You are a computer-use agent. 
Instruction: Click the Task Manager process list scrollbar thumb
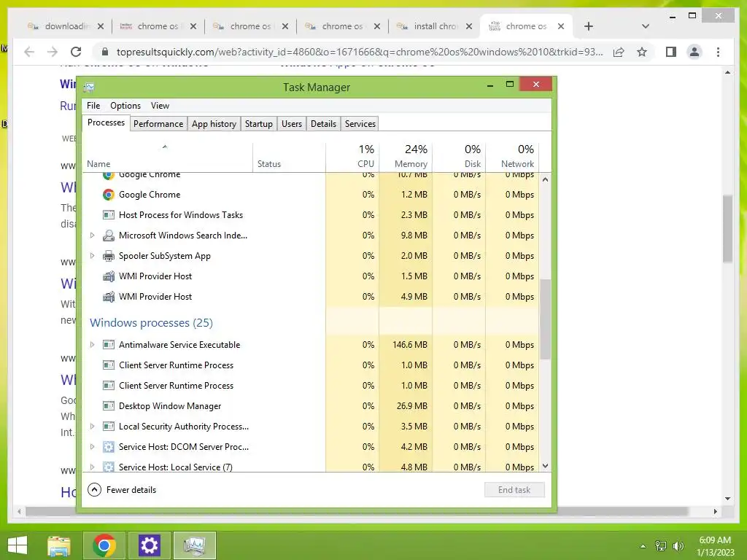[546, 319]
